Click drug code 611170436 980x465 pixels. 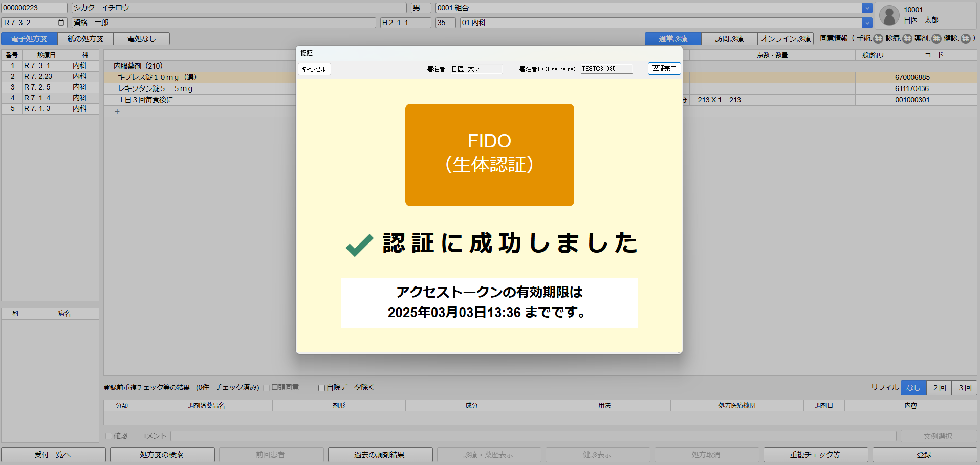tap(912, 88)
